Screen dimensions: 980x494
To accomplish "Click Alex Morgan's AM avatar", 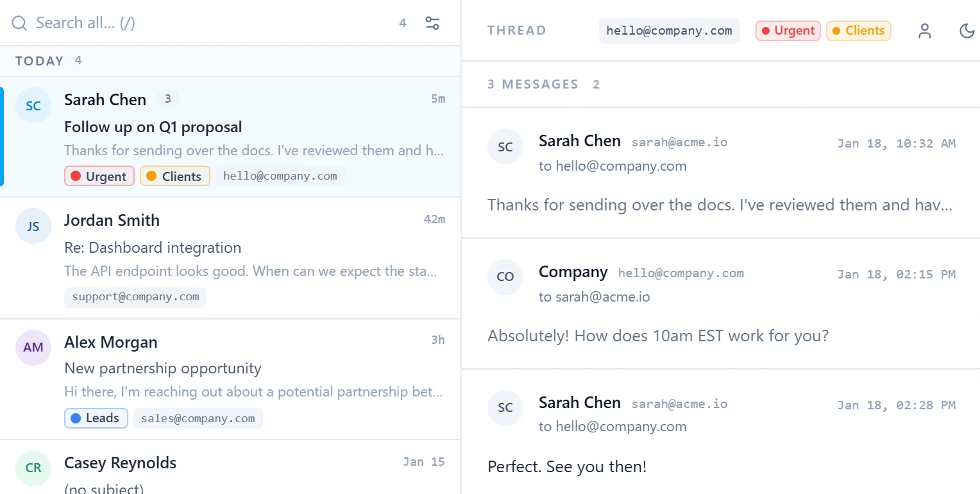I will (33, 348).
